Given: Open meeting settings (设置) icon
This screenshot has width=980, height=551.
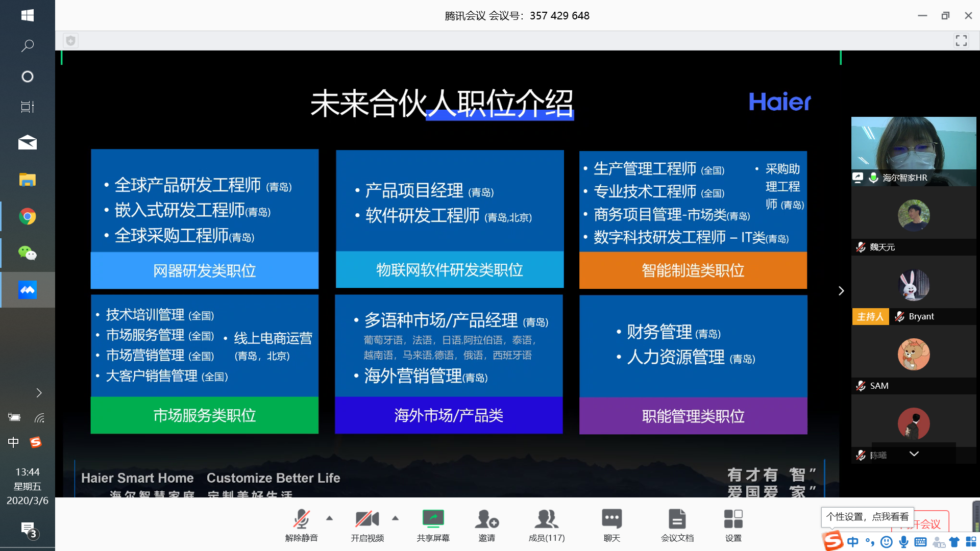Looking at the screenshot, I should coord(733,520).
